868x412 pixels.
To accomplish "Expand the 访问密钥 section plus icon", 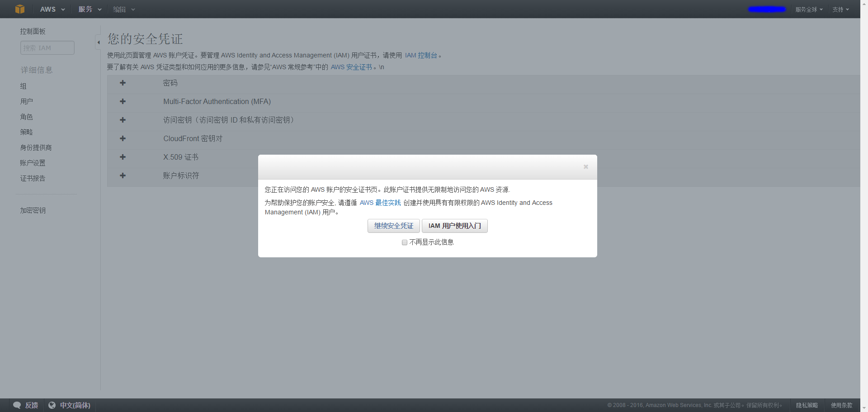I will [123, 120].
